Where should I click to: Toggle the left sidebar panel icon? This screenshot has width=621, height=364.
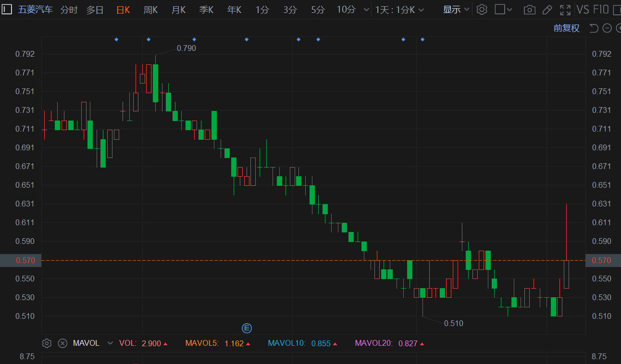point(7,9)
